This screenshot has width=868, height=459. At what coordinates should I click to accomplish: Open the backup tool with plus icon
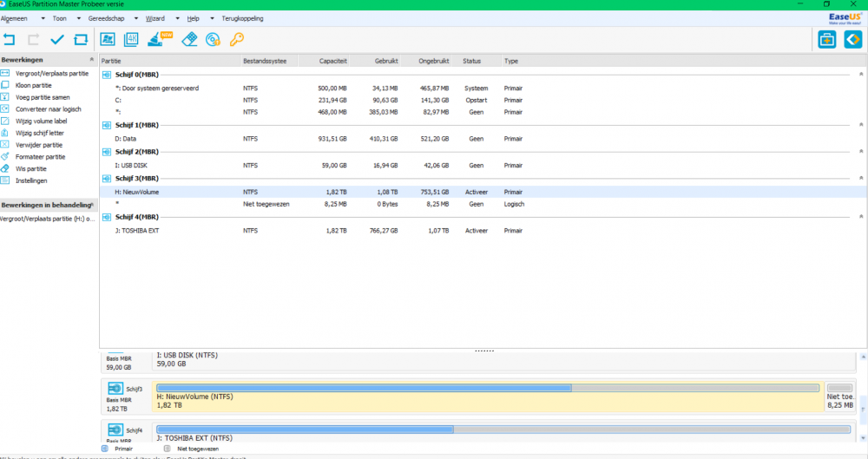pos(827,39)
